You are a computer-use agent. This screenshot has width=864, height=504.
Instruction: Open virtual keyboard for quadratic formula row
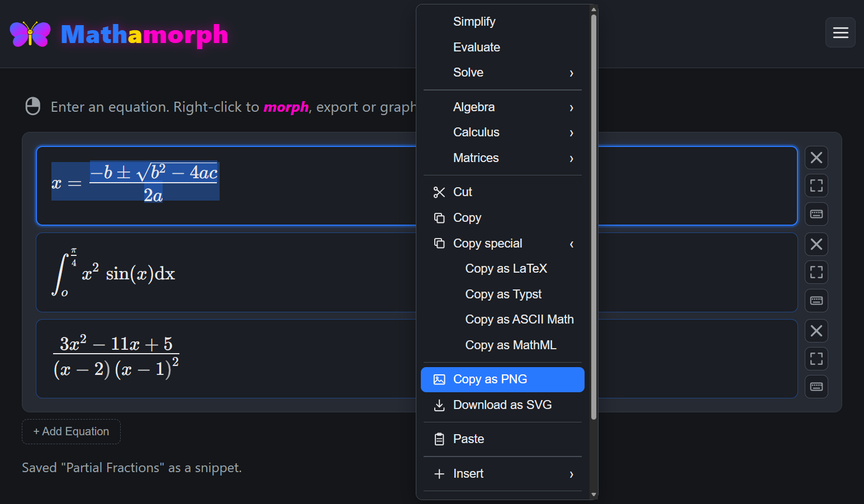pyautogui.click(x=816, y=214)
